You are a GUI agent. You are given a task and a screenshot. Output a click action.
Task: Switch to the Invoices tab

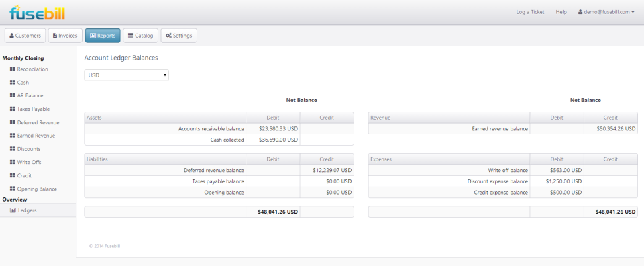click(x=65, y=36)
